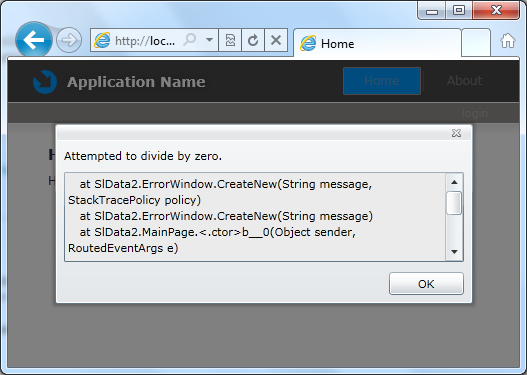The width and height of the screenshot is (527, 375).
Task: Close the error dialog with the X icon
Action: [456, 133]
